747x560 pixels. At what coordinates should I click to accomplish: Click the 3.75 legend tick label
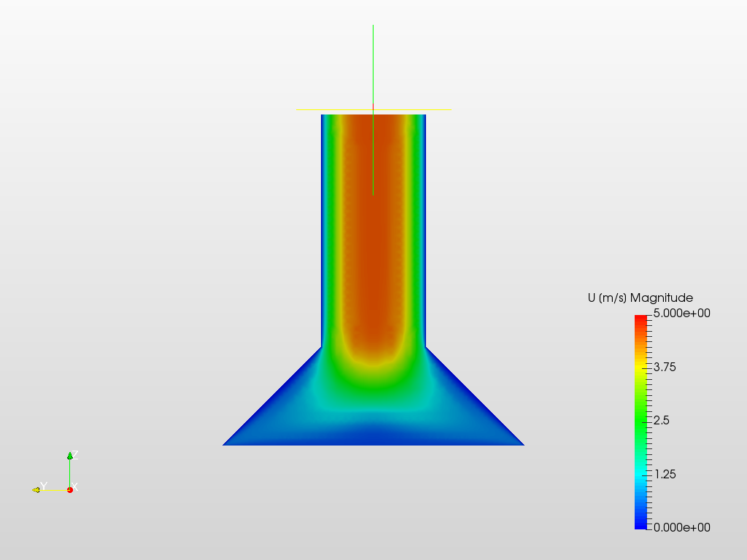pyautogui.click(x=665, y=367)
